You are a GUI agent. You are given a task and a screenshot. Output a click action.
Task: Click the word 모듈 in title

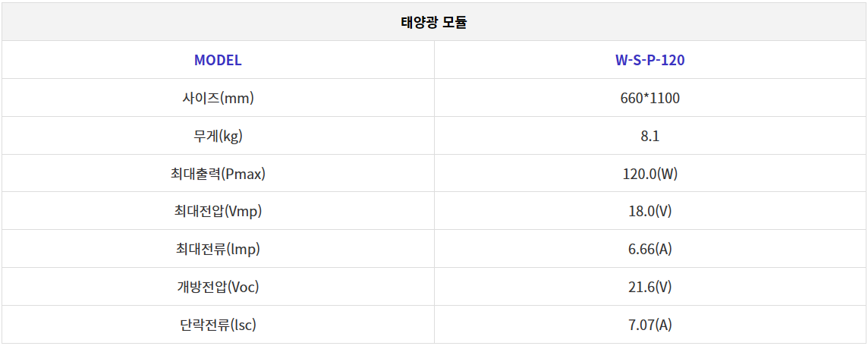tap(455, 23)
